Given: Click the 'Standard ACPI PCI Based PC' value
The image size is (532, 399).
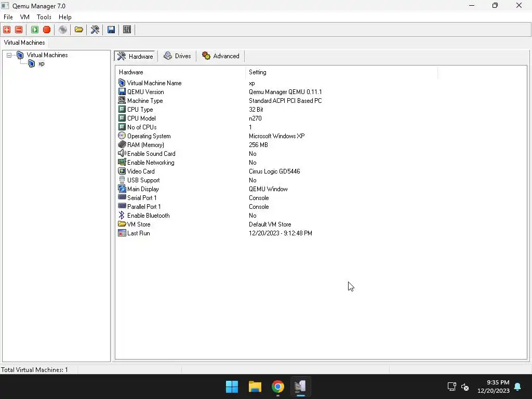Looking at the screenshot, I should tap(285, 100).
